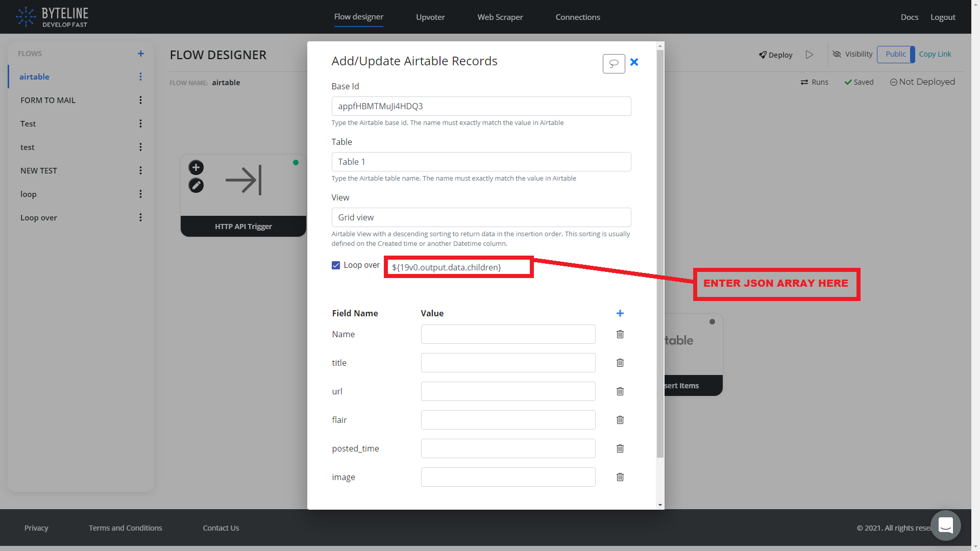The image size is (980, 551).
Task: Open the Upvoter tab
Action: [430, 17]
